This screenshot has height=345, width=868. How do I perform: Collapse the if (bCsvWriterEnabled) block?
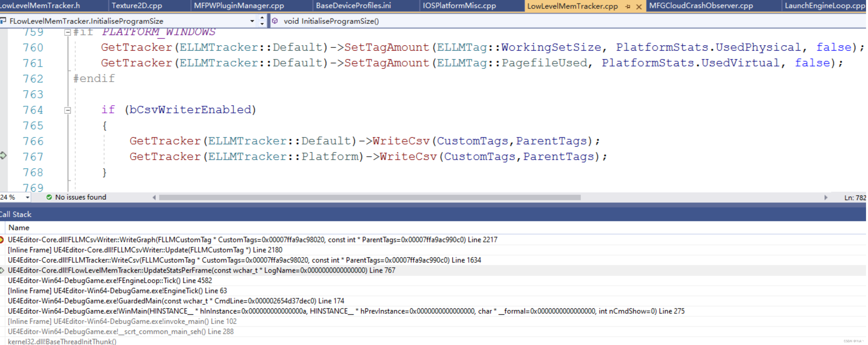[67, 110]
